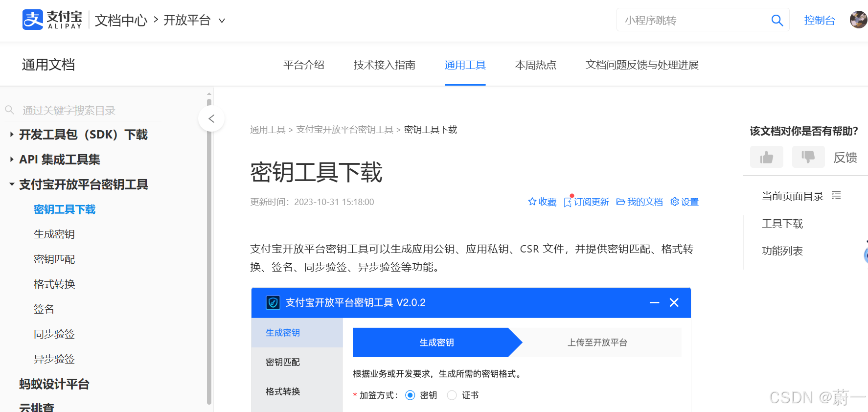Click the 反馈 feedback button
This screenshot has height=412, width=868.
tap(845, 157)
